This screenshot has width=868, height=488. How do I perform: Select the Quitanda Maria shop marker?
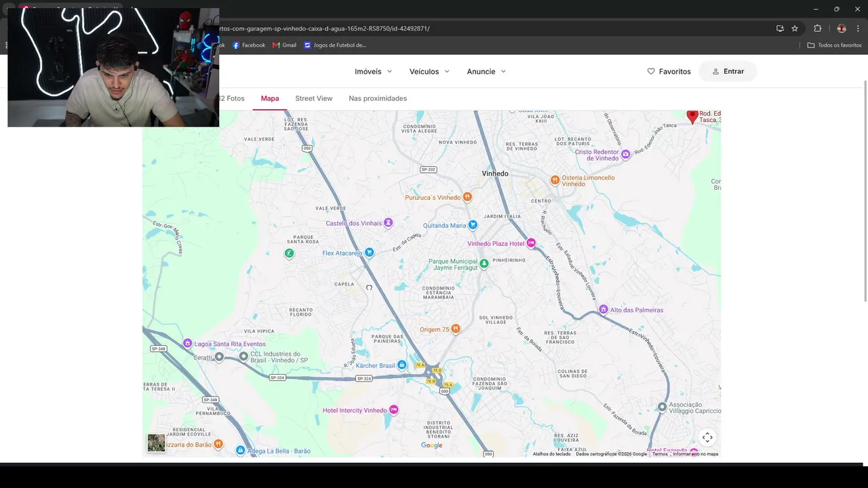pos(473,225)
